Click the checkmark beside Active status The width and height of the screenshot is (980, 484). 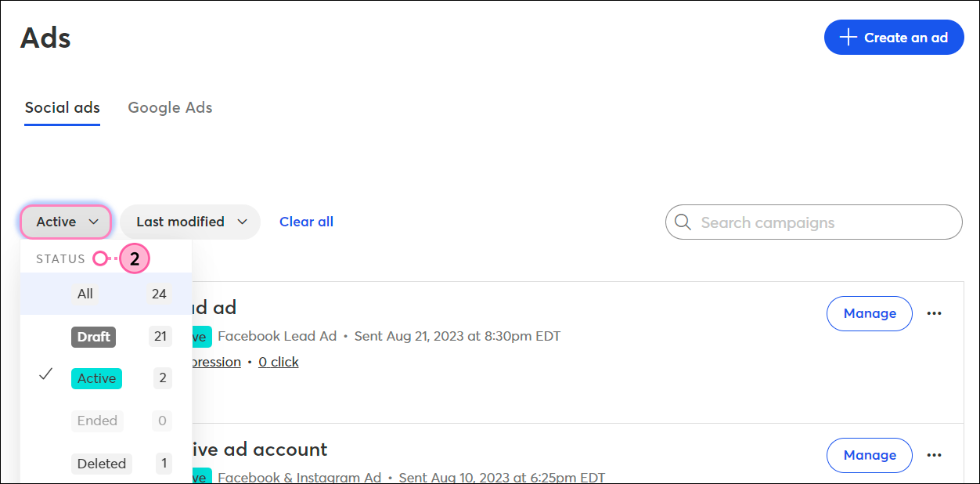(46, 375)
